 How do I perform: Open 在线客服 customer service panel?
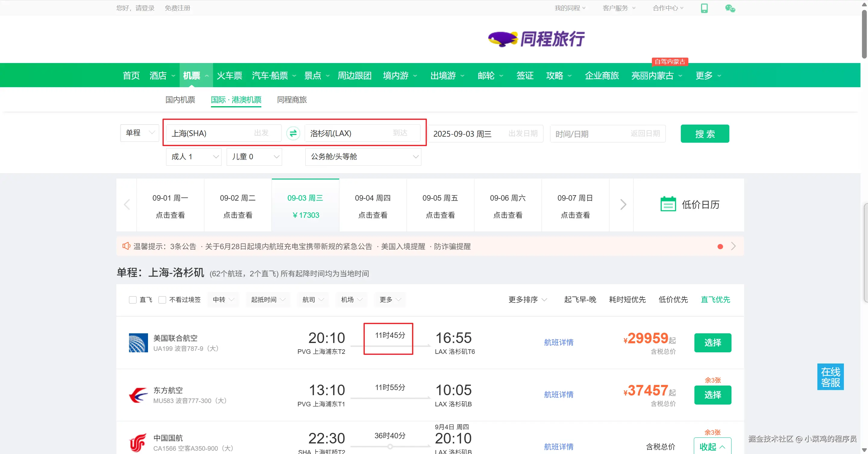830,377
